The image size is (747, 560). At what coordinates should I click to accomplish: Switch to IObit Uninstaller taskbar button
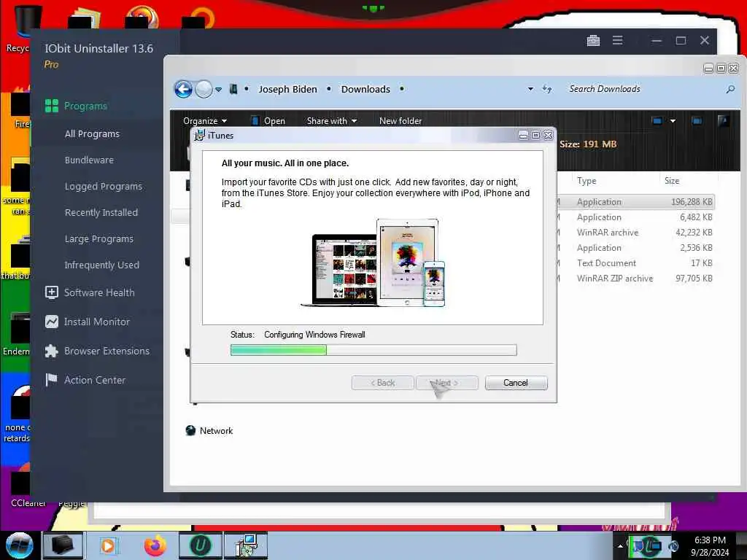click(200, 545)
